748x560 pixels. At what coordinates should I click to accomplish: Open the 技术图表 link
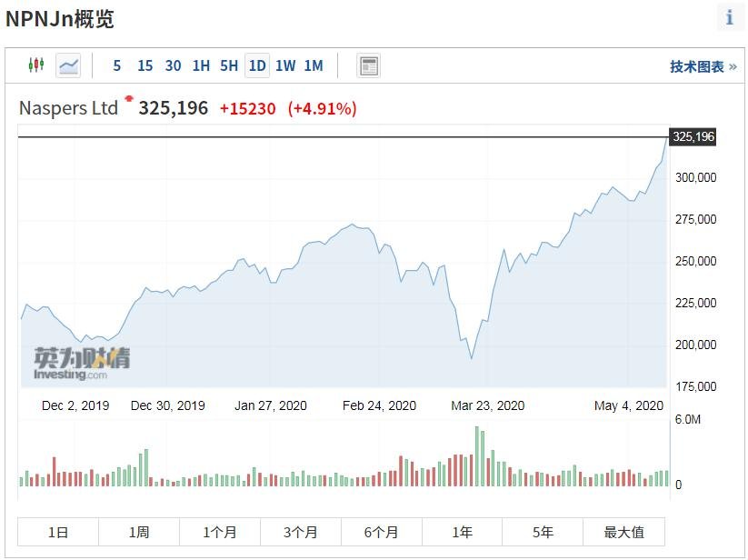point(703,66)
